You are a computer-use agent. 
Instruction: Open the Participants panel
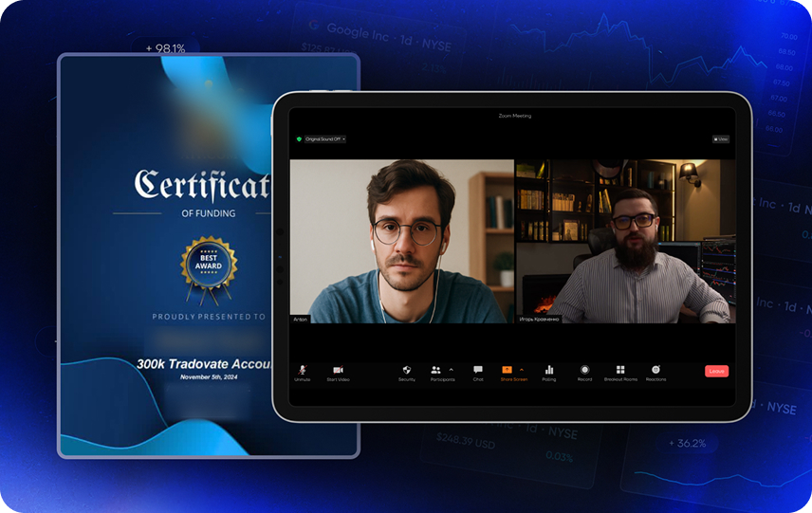pos(435,370)
